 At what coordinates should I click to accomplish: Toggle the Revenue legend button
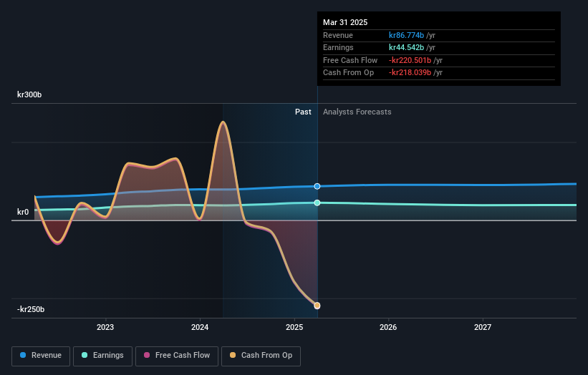tap(41, 356)
